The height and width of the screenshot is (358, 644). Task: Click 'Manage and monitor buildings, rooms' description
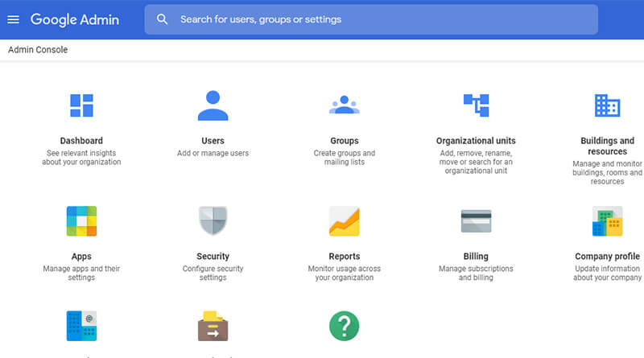(608, 172)
